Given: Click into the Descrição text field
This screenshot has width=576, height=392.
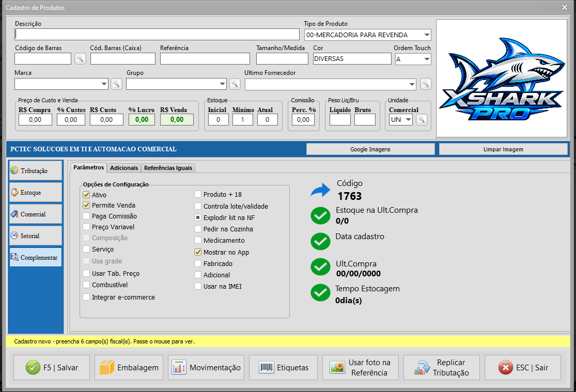Looking at the screenshot, I should 157,35.
